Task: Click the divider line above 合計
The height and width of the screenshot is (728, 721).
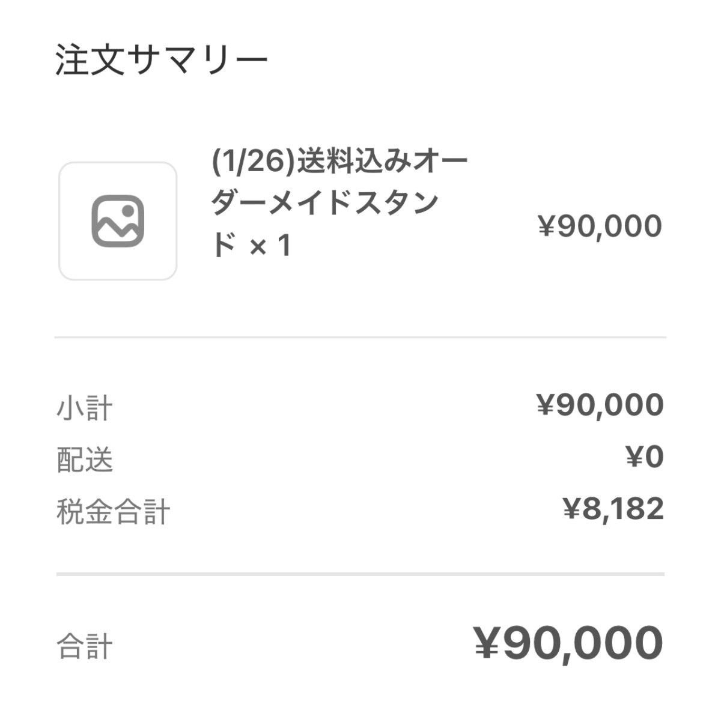Action: 360,574
